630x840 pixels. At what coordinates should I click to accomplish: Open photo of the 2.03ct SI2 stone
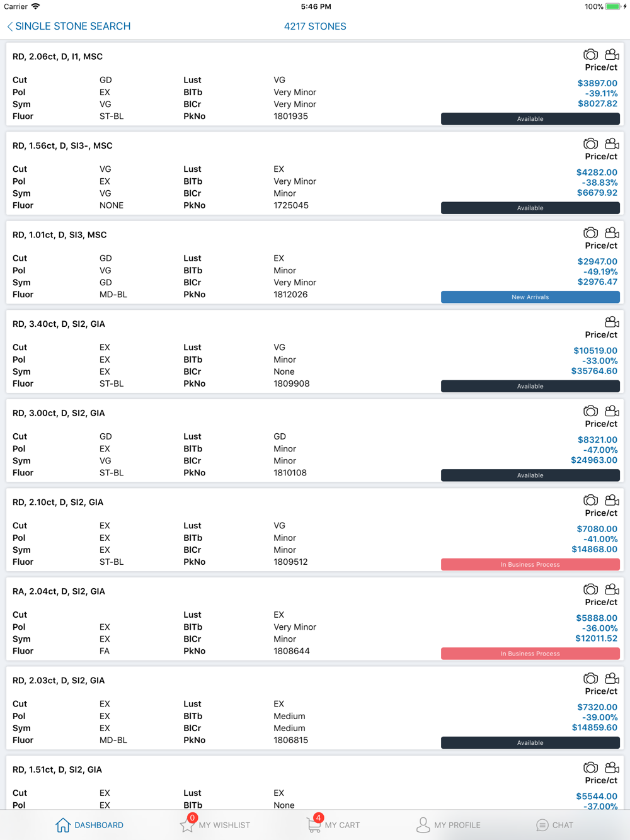point(590,679)
